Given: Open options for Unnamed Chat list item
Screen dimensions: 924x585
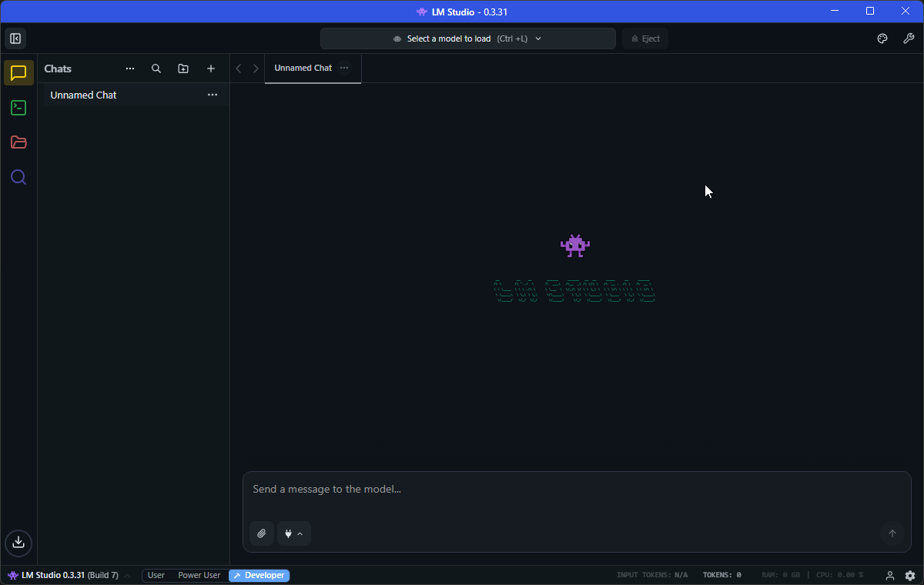Looking at the screenshot, I should [x=213, y=95].
